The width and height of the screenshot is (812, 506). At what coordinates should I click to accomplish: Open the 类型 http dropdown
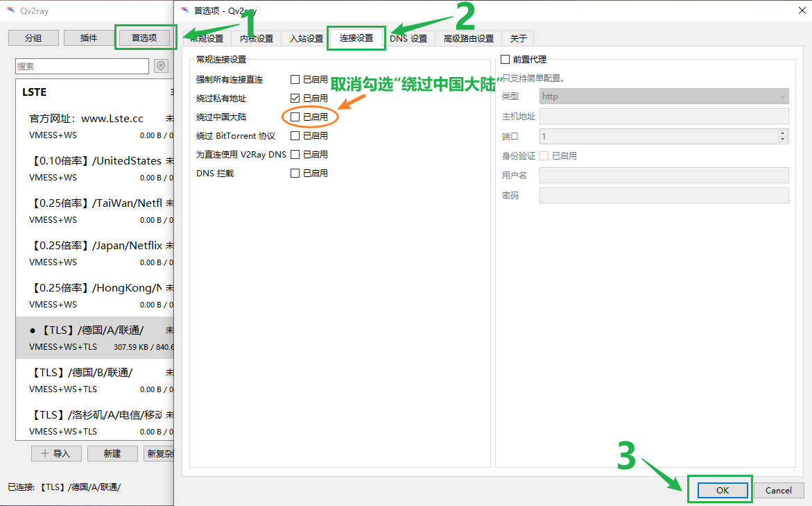(x=664, y=96)
